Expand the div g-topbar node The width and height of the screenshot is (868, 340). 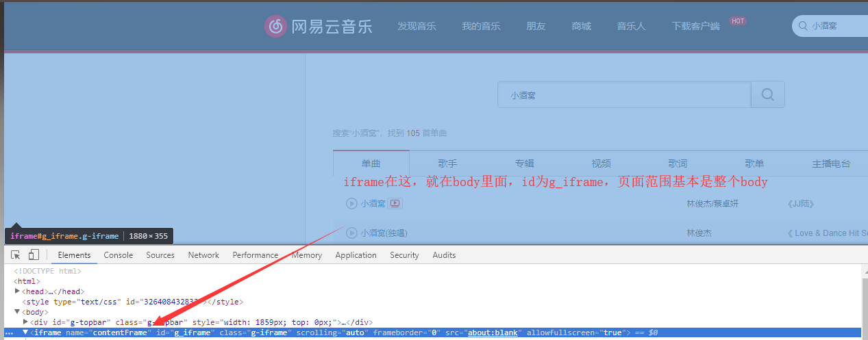tap(26, 322)
